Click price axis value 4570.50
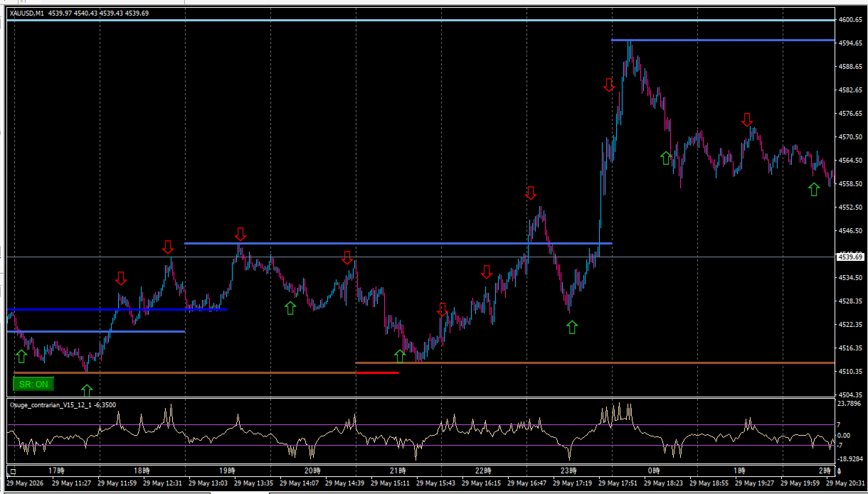This screenshot has width=868, height=494. point(850,137)
